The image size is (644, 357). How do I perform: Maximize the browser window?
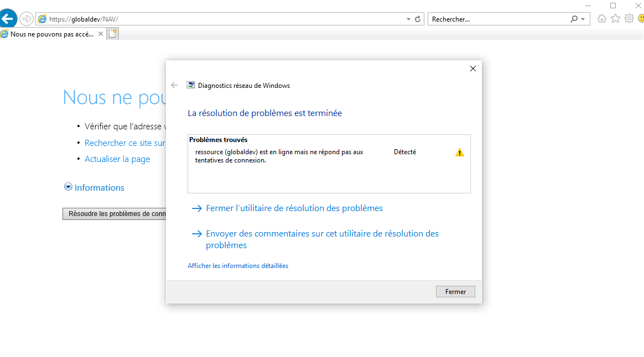tap(613, 6)
